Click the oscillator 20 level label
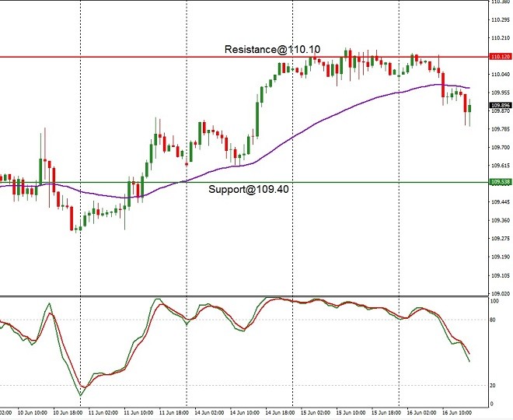The width and height of the screenshot is (513, 420). (x=493, y=386)
